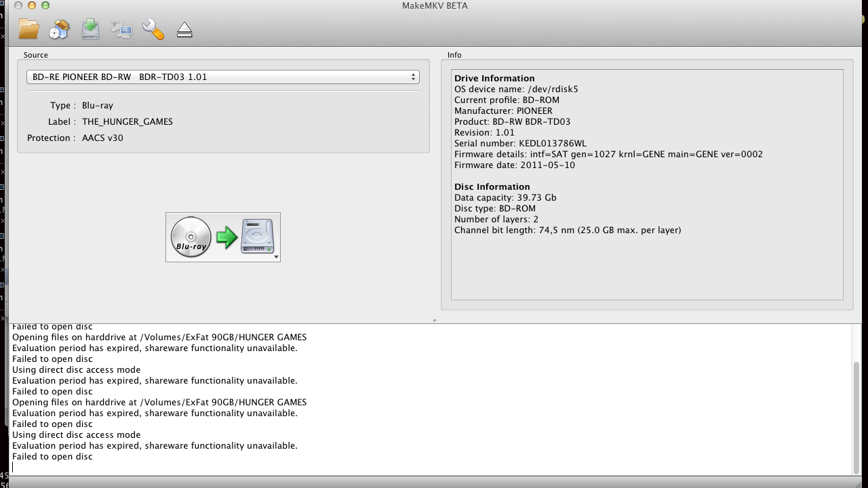Click the Revision: 1.01 line

(484, 133)
